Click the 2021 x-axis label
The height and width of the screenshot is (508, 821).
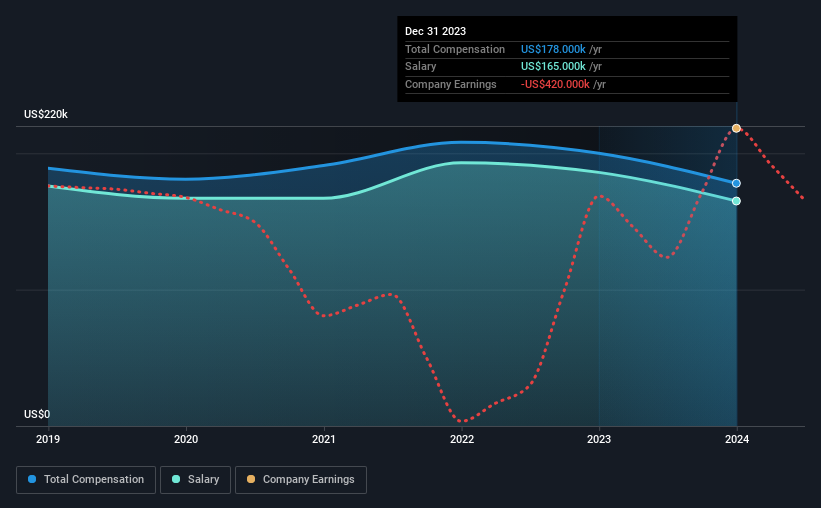tap(324, 439)
